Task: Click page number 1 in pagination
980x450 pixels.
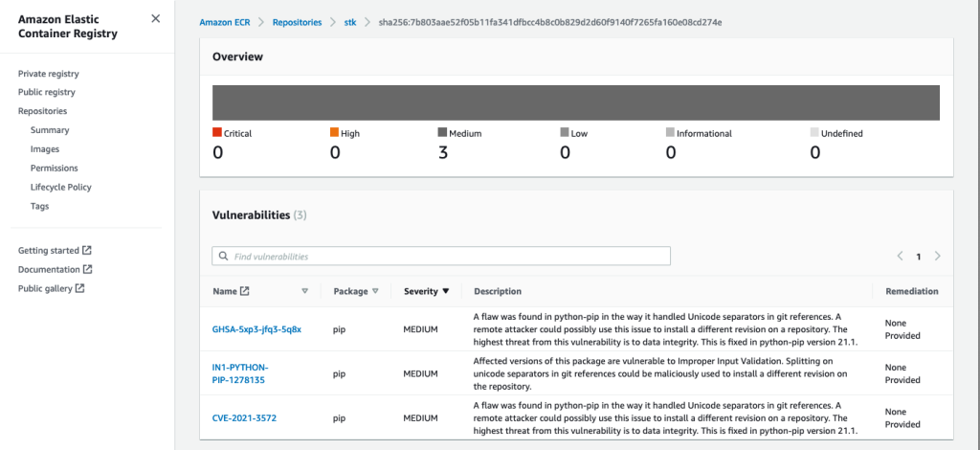Action: pos(918,257)
